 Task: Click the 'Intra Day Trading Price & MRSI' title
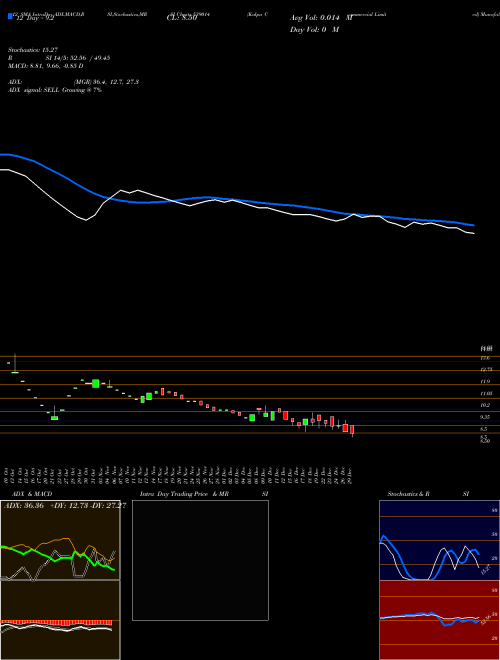pyautogui.click(x=204, y=494)
